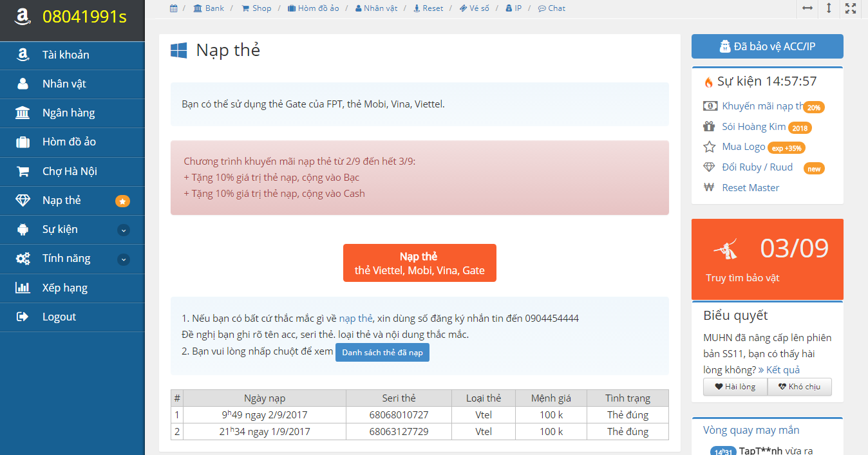
Task: Select Xếp hạng in the sidebar
Action: point(64,288)
